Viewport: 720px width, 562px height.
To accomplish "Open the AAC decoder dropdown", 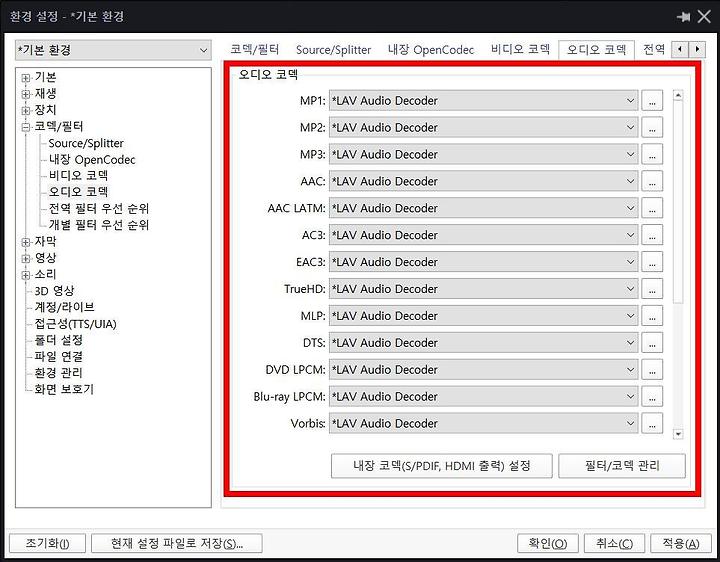I will pos(484,181).
